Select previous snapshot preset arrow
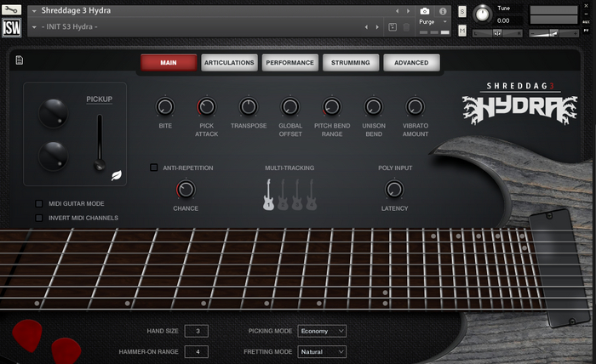This screenshot has width=596, height=364. [366, 27]
